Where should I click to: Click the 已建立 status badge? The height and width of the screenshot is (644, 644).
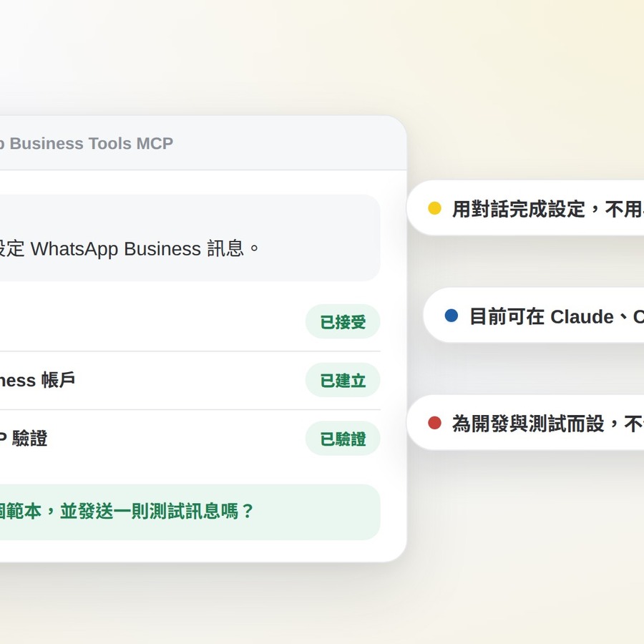tap(343, 381)
